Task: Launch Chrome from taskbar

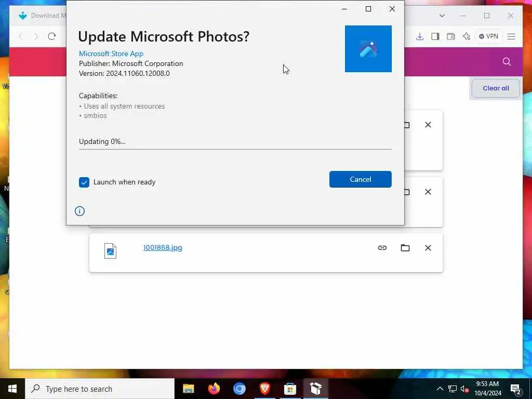Action: point(239,389)
